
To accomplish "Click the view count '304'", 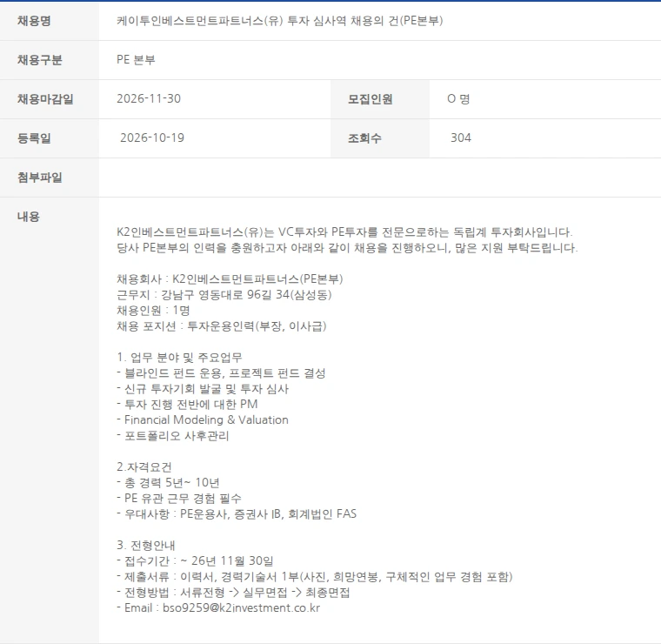I will coord(461,138).
